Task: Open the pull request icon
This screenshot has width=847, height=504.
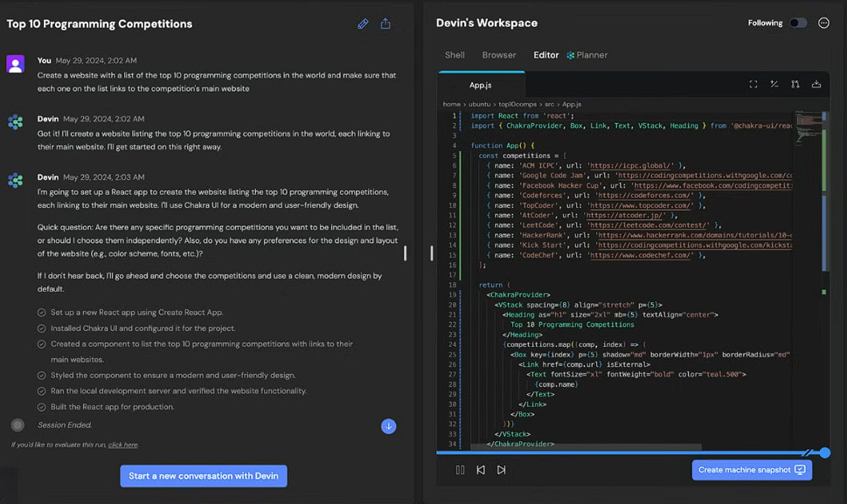Action: (x=795, y=84)
